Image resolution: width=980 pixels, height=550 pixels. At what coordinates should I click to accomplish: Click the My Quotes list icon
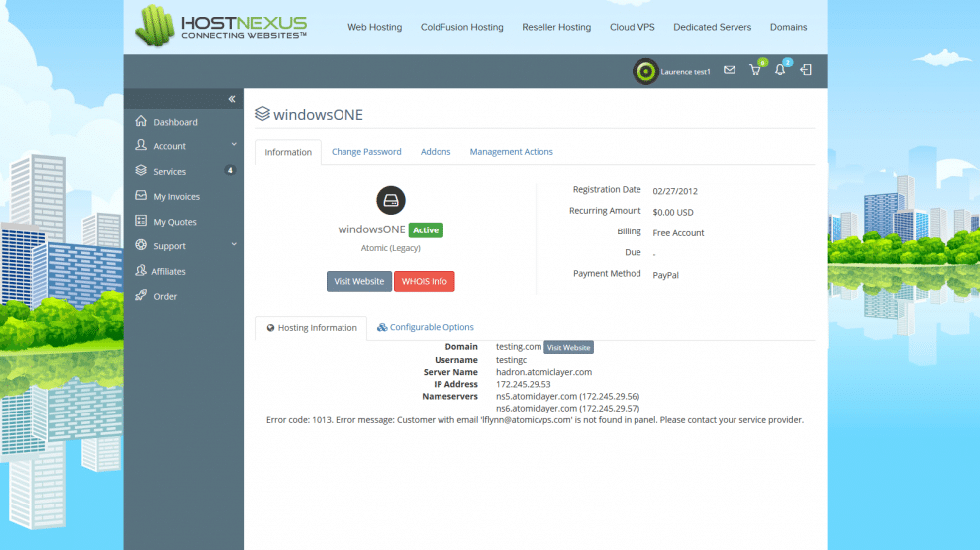click(x=141, y=221)
